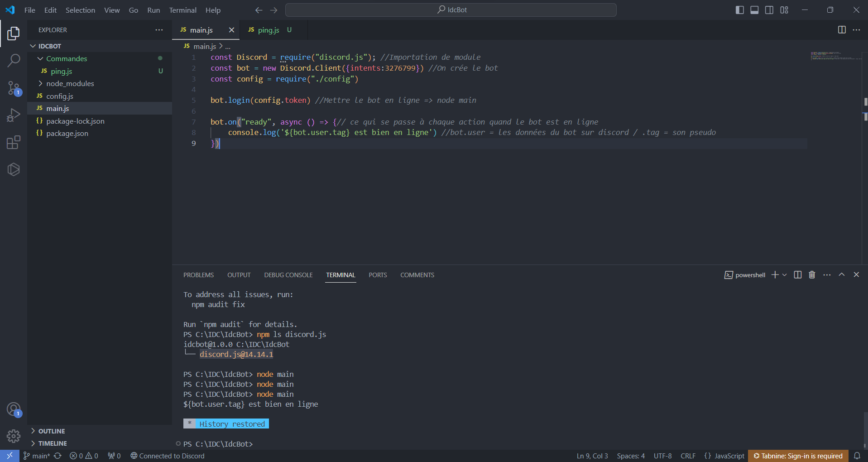Change the UTF-8 file encoding
868x462 pixels.
(662, 456)
